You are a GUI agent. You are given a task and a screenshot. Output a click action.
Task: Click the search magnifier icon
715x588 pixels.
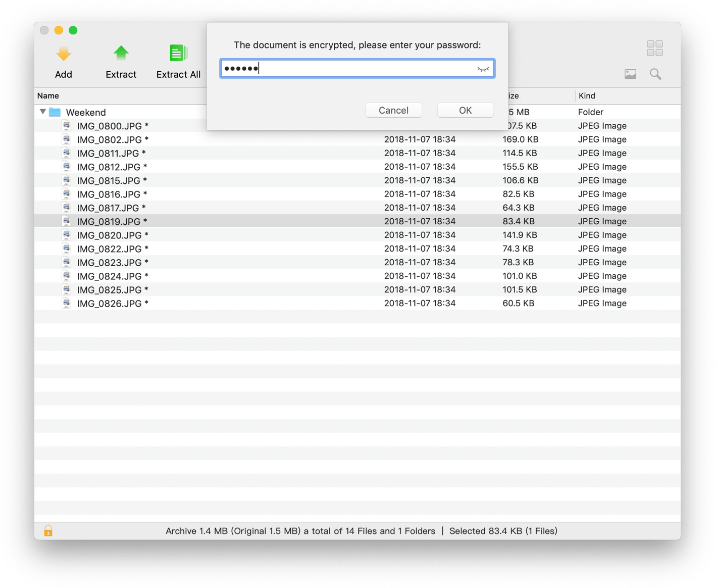click(655, 74)
